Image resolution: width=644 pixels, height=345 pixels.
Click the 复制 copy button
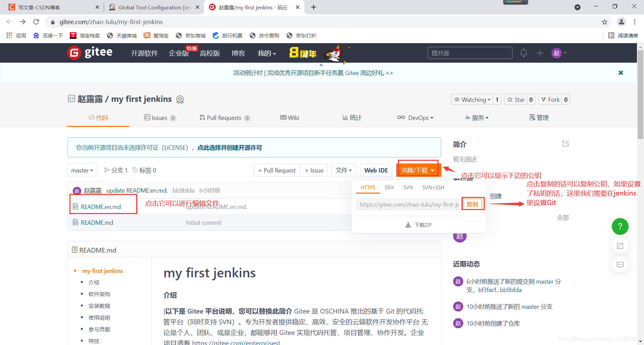[472, 204]
